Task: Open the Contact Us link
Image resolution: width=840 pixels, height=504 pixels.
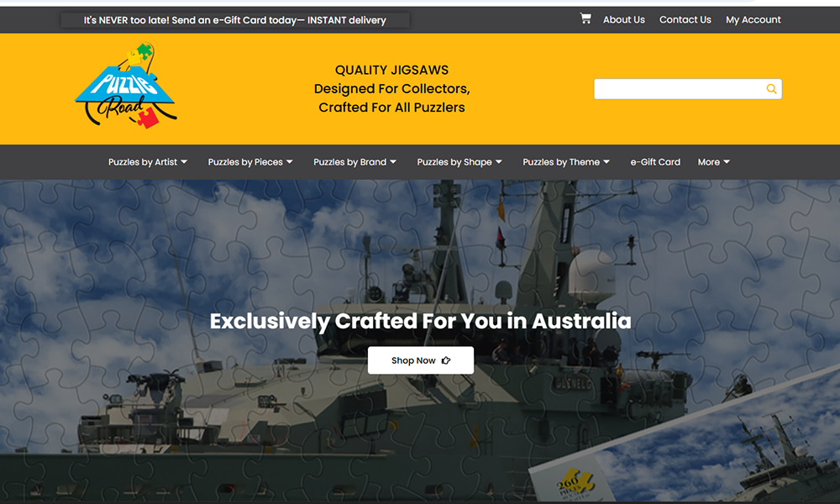Action: 685,19
